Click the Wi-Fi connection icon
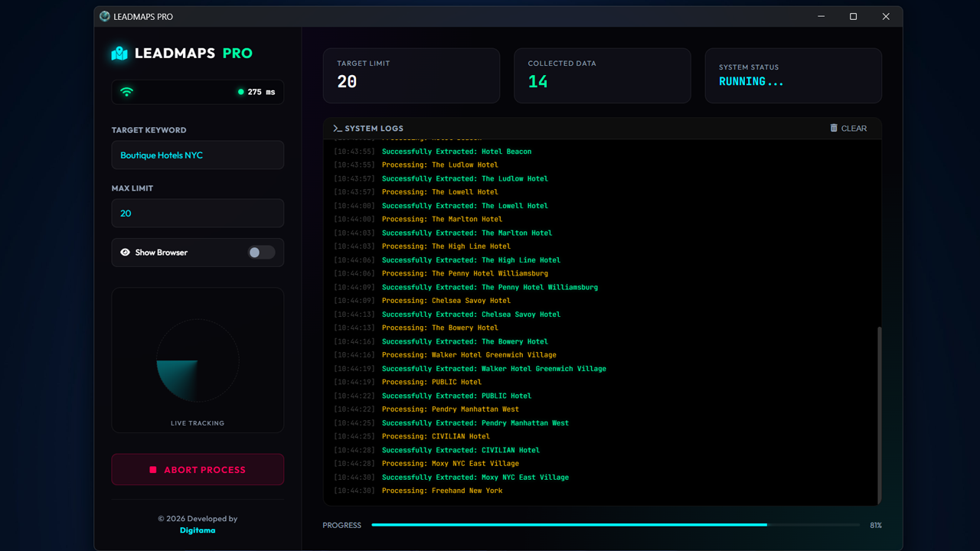 pyautogui.click(x=127, y=92)
